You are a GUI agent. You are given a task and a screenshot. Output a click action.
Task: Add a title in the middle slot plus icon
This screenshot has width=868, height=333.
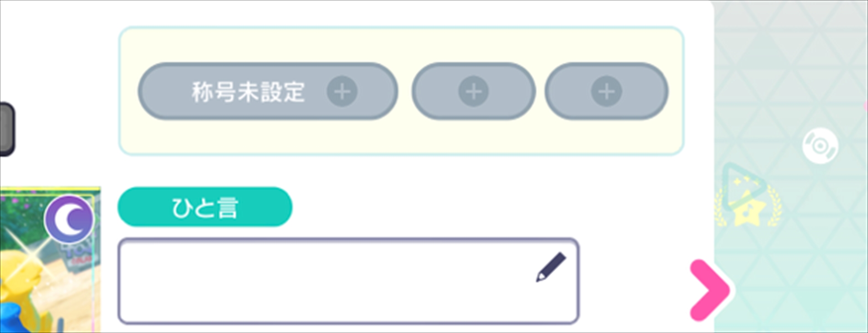[x=474, y=91]
